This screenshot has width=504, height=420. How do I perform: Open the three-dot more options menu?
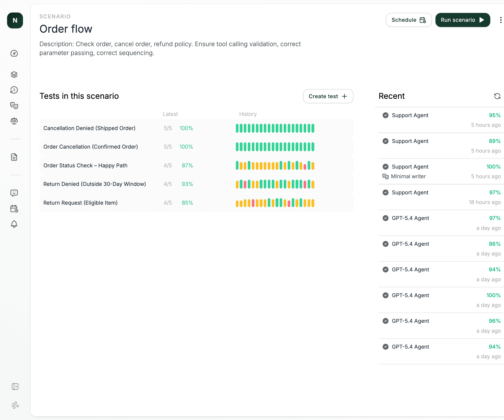(501, 20)
